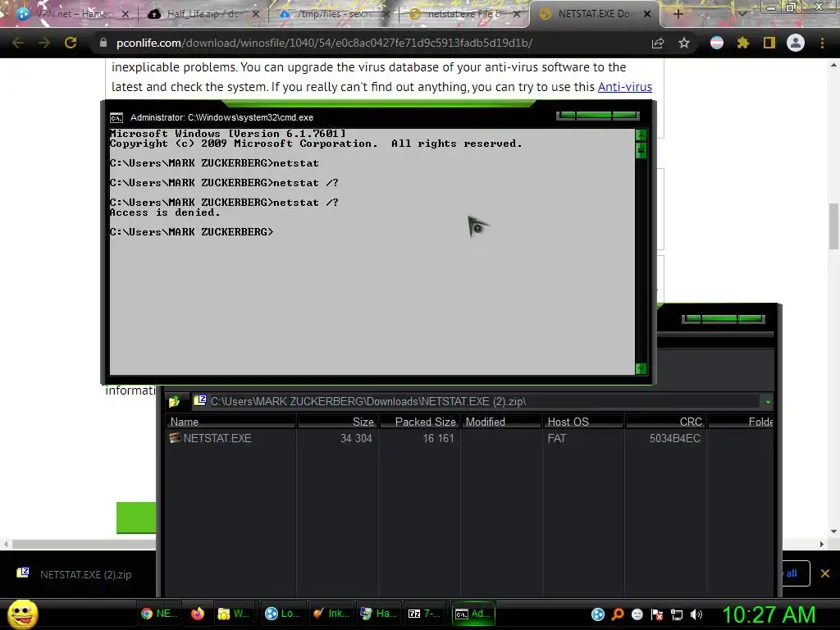Open the Anti-virus link
Image resolution: width=840 pixels, height=630 pixels.
point(624,87)
